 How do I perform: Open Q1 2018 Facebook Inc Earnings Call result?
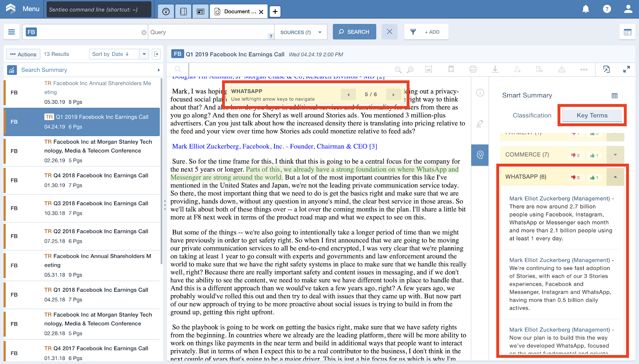tap(82, 295)
